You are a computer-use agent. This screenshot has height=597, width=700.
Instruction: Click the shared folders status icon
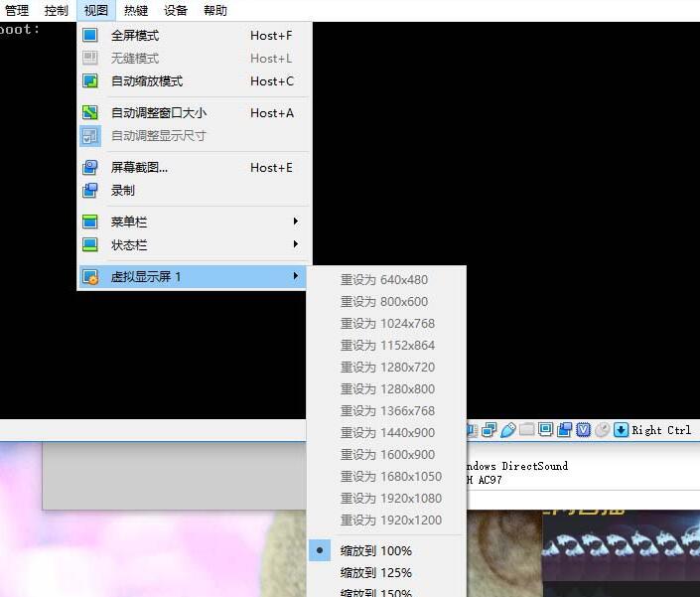(x=527, y=429)
